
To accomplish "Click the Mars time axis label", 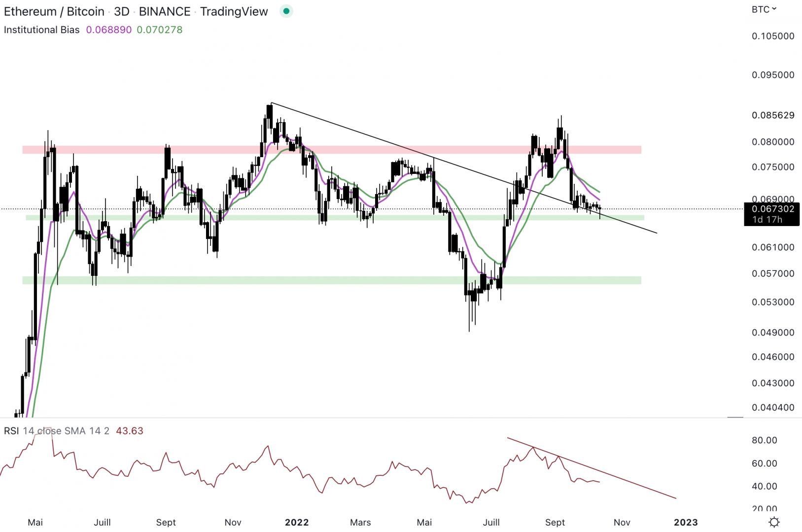I will 360,522.
